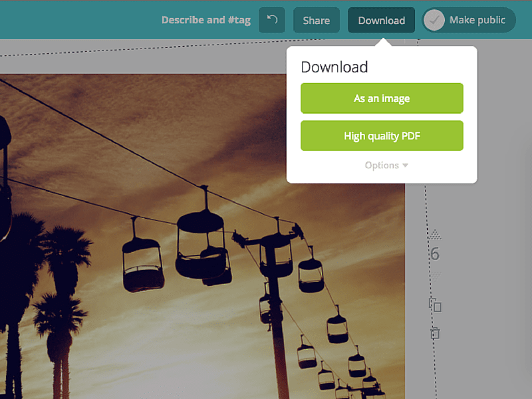532x399 pixels.
Task: Download the design as an image
Action: [x=382, y=98]
